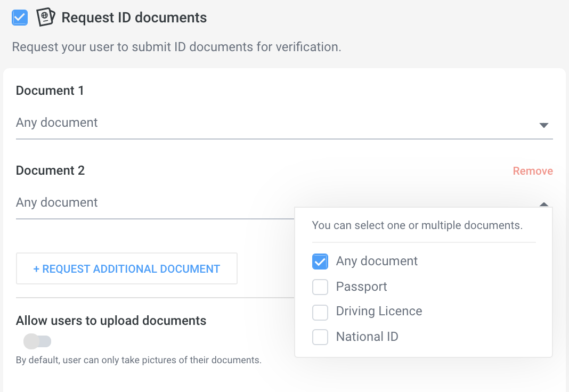This screenshot has height=392, width=569.
Task: Remove Document 2
Action: (532, 171)
